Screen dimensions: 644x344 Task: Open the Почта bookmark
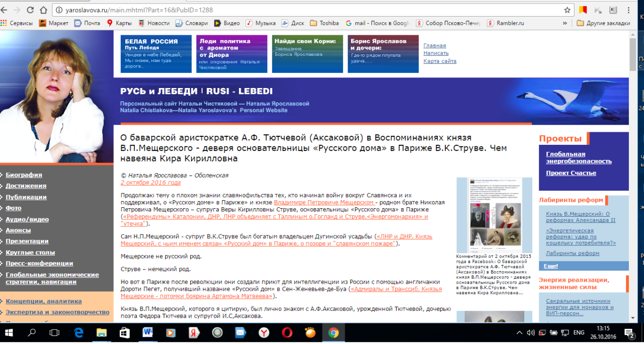pos(87,23)
